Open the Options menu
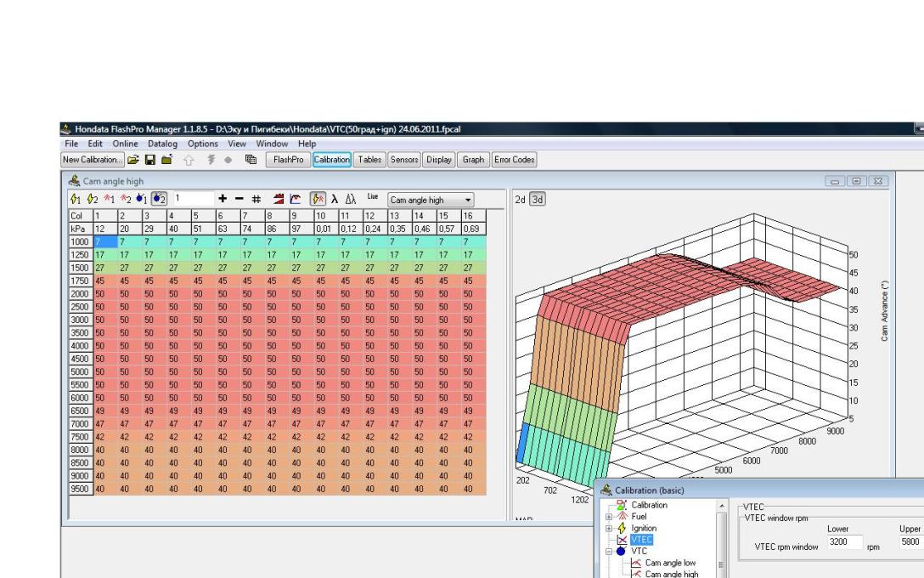Image resolution: width=924 pixels, height=578 pixels. coord(203,144)
